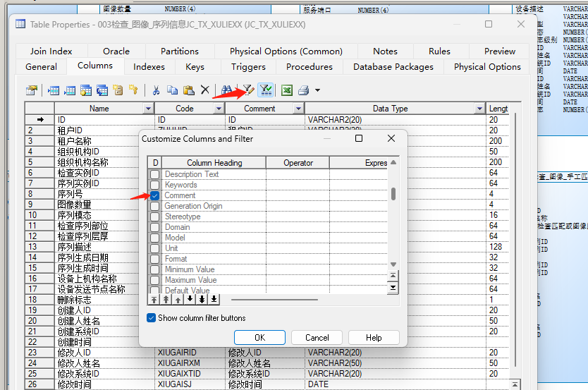The width and height of the screenshot is (588, 390).
Task: Select the Domain row in column list
Action: 177,227
